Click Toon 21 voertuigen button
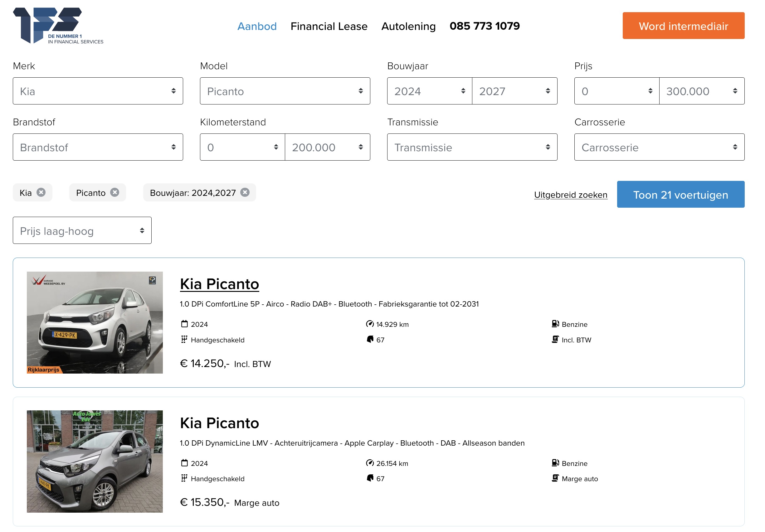This screenshot has width=765, height=532. pos(681,195)
